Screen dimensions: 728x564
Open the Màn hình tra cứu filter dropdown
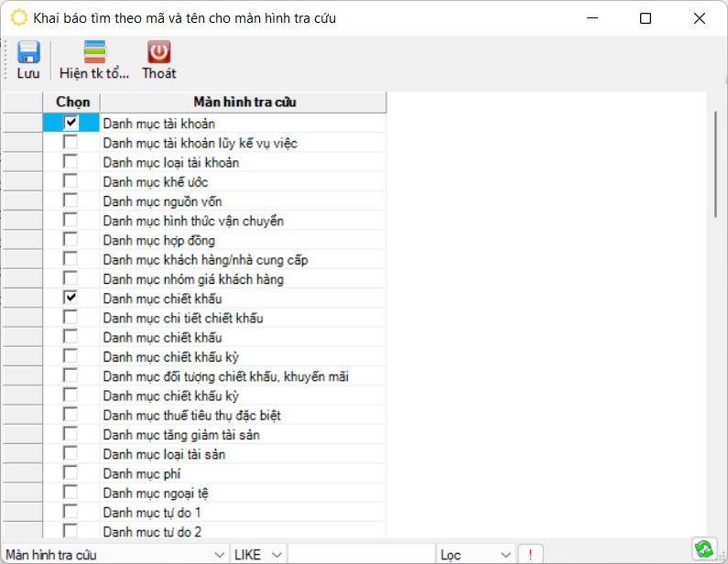click(219, 555)
